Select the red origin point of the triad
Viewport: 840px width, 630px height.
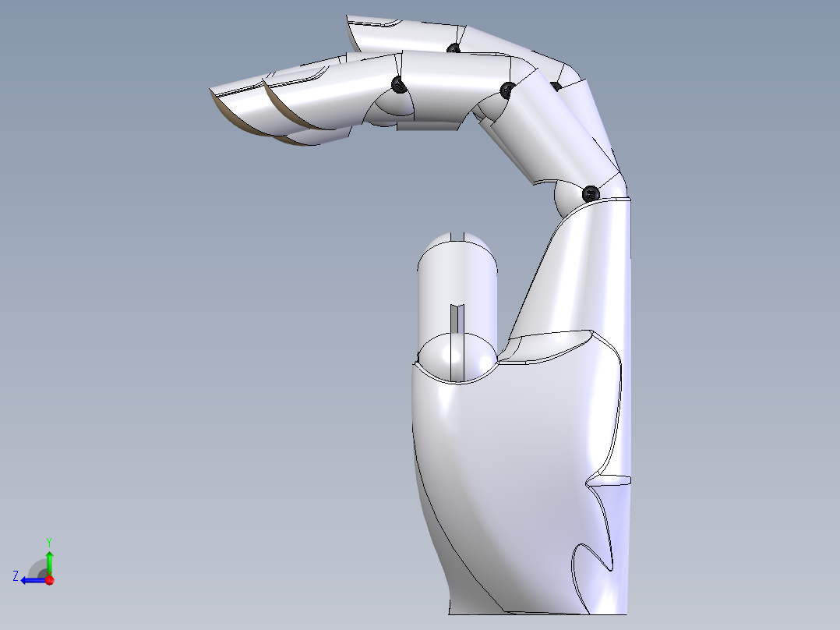[x=50, y=580]
